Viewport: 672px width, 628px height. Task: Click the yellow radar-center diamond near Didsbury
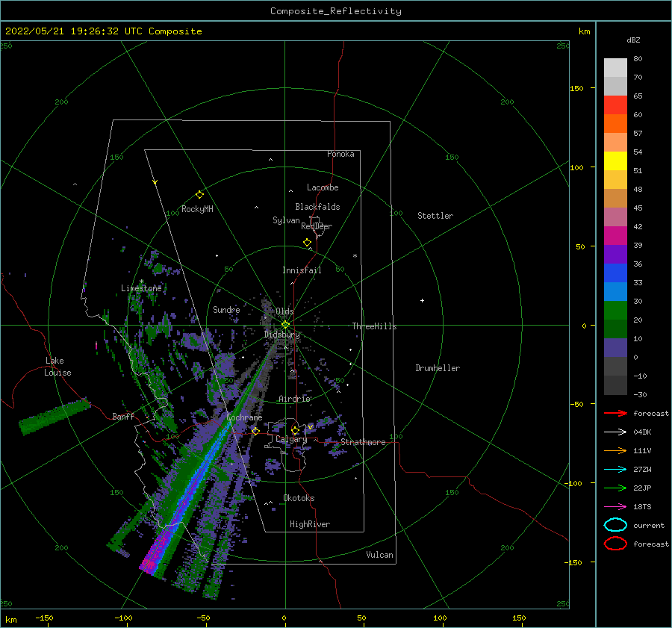pyautogui.click(x=285, y=325)
